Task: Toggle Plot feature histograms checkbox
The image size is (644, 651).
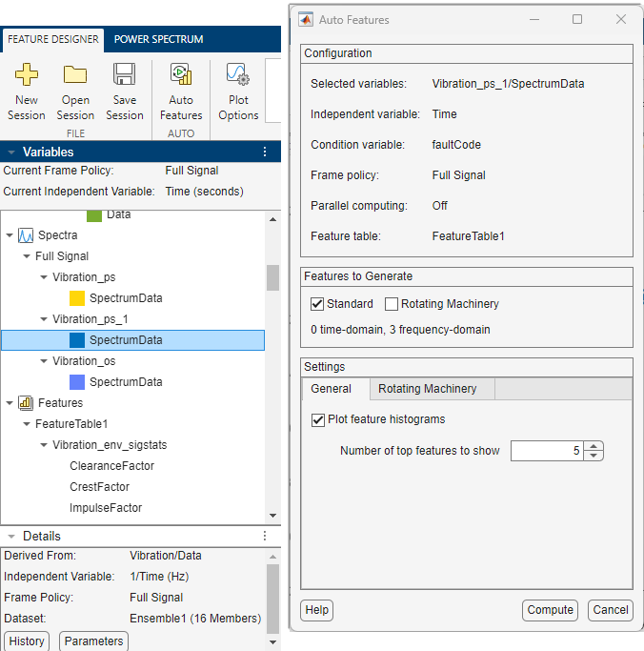Action: tap(318, 419)
